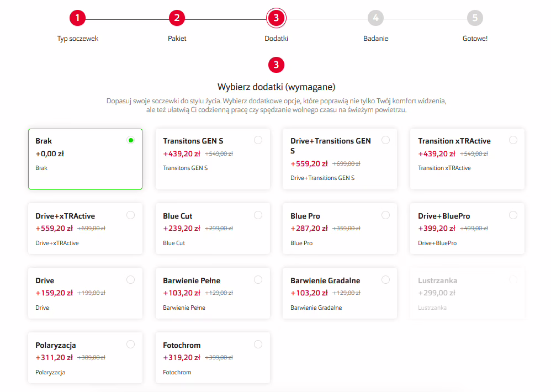551x392 pixels.
Task: Click step 3 Dodatki circle in progress bar
Action: coord(276,18)
